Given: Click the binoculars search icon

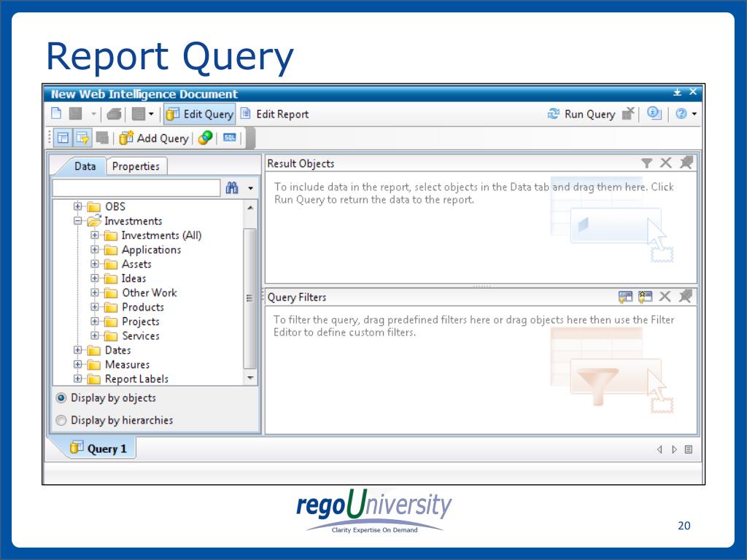Looking at the screenshot, I should tap(232, 187).
